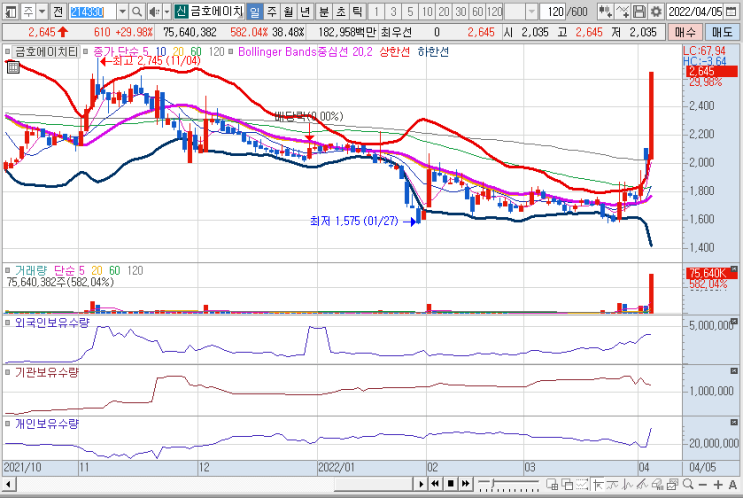
Task: Select the 초 second period tab
Action: point(340,11)
